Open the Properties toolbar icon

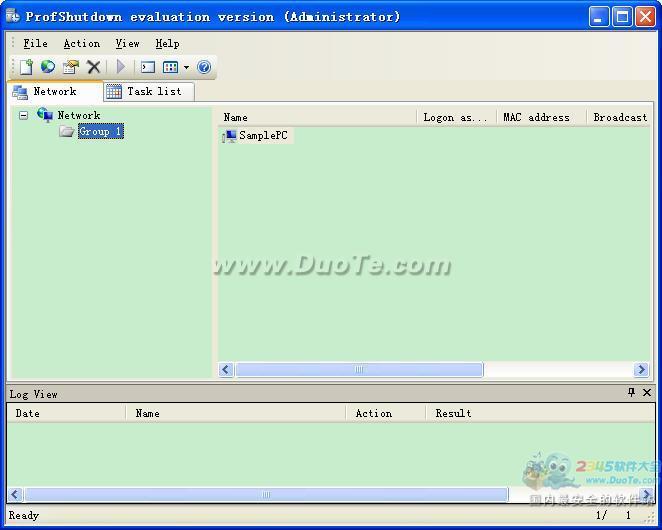[71, 67]
